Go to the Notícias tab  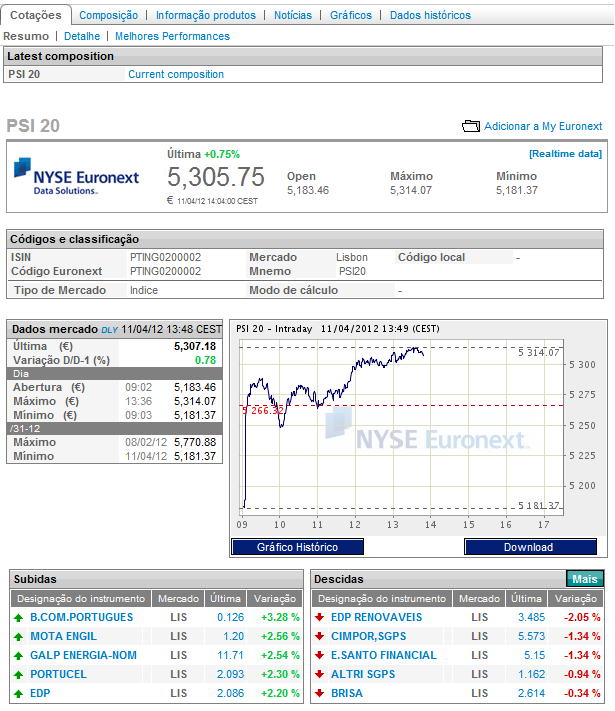293,15
